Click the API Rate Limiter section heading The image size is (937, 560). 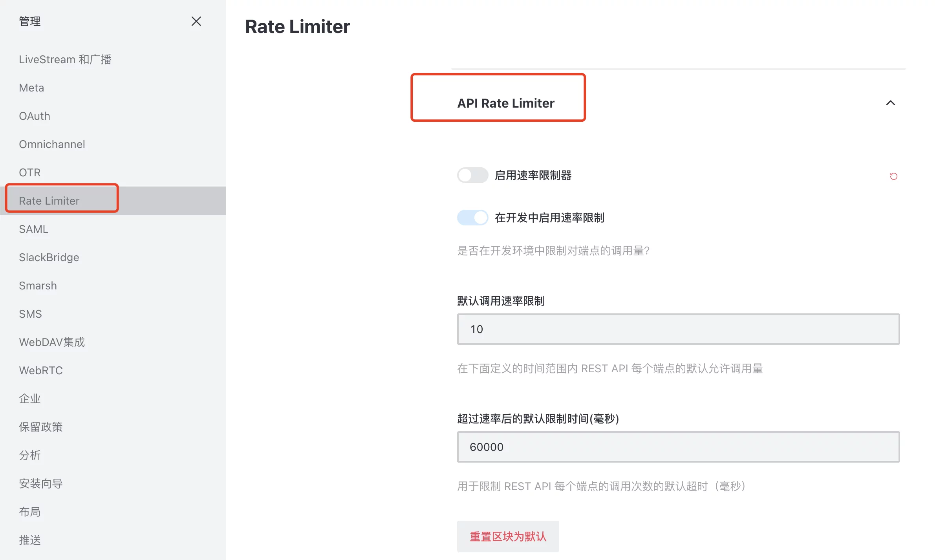coord(505,103)
